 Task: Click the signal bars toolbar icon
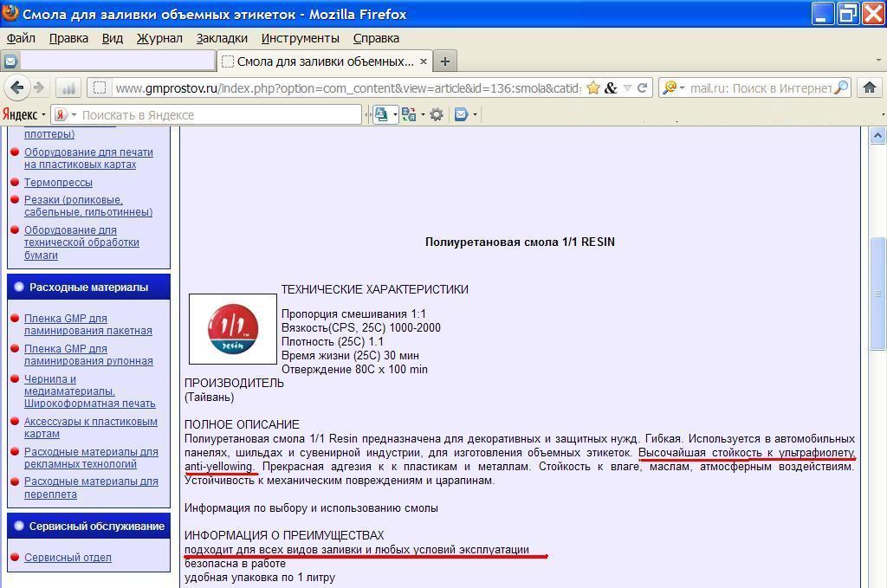click(68, 88)
